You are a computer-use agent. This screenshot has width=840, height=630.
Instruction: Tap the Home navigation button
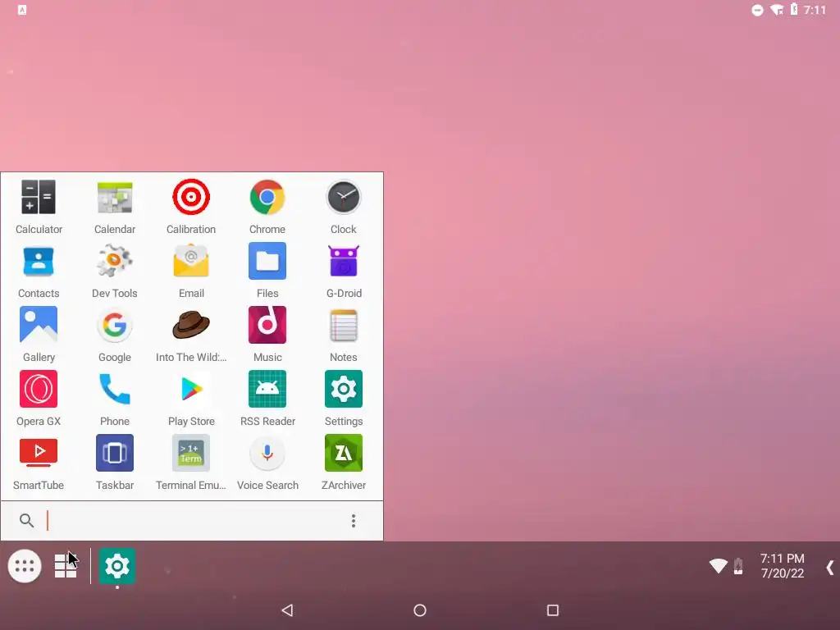click(x=420, y=610)
